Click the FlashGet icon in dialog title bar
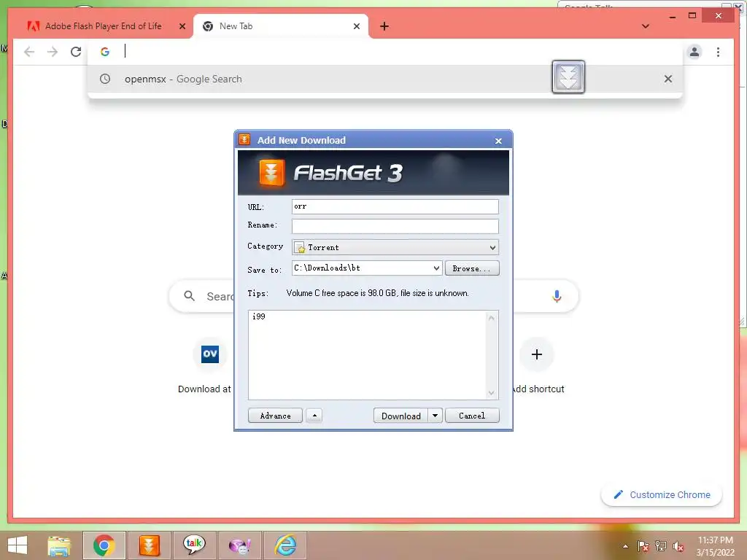This screenshot has height=560, width=747. (244, 139)
